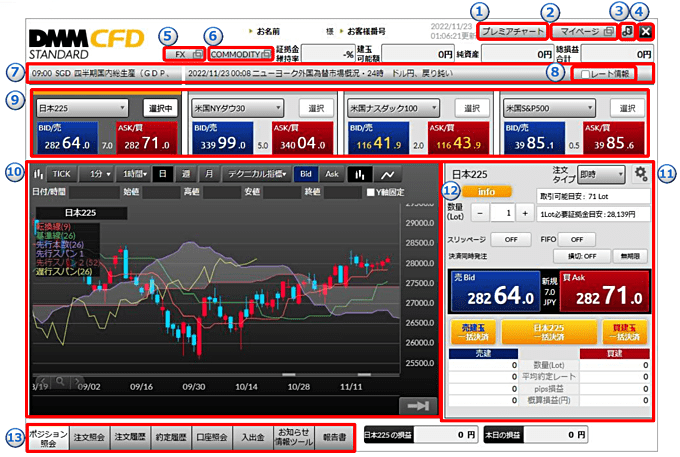Click 選択中 button for 日本225
The width and height of the screenshot is (680, 457).
[x=160, y=108]
